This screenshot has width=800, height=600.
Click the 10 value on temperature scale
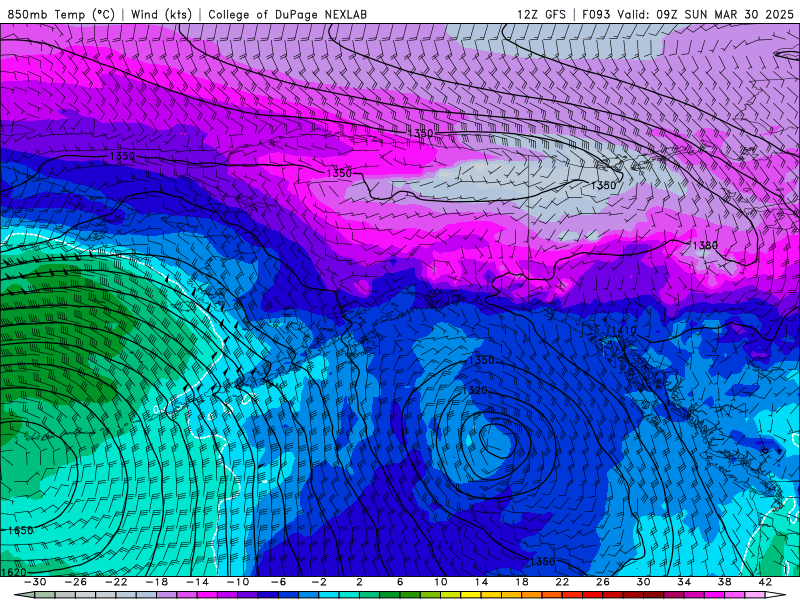(x=441, y=582)
